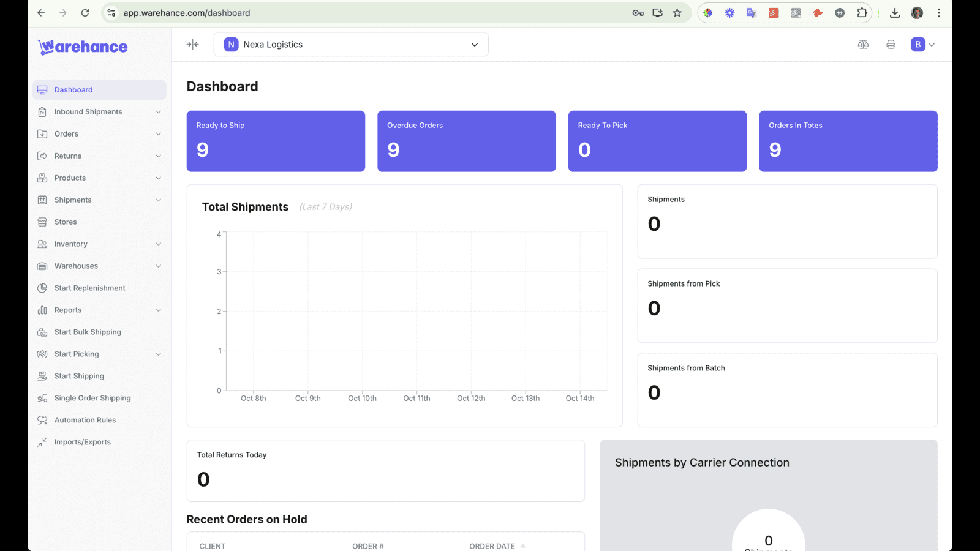Viewport: 980px width, 551px height.
Task: Collapse the sidebar with the collapse arrows icon
Action: [192, 44]
